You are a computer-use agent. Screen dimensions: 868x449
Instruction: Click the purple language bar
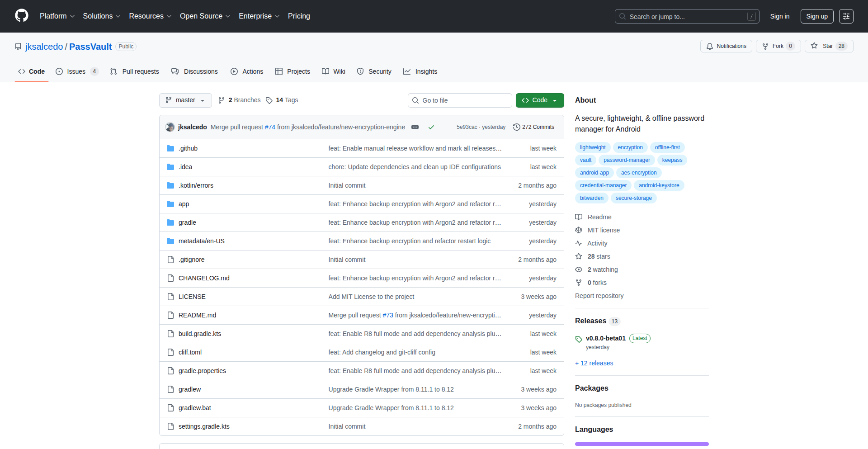tap(641, 444)
